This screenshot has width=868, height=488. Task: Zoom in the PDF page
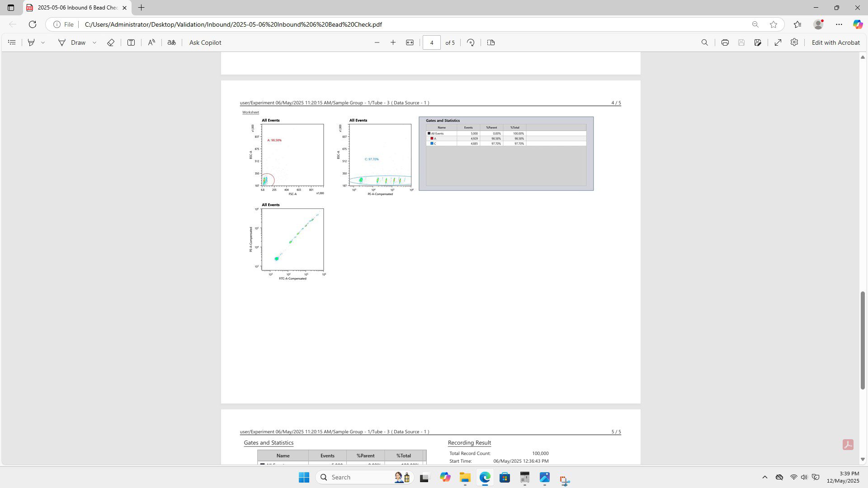tap(393, 42)
